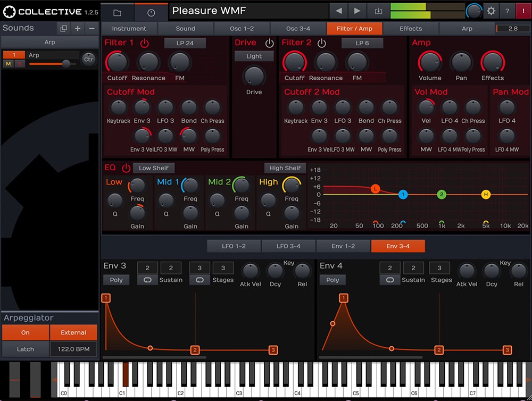532x401 pixels.
Task: Change the Low Shelf EQ band type
Action: pos(153,168)
